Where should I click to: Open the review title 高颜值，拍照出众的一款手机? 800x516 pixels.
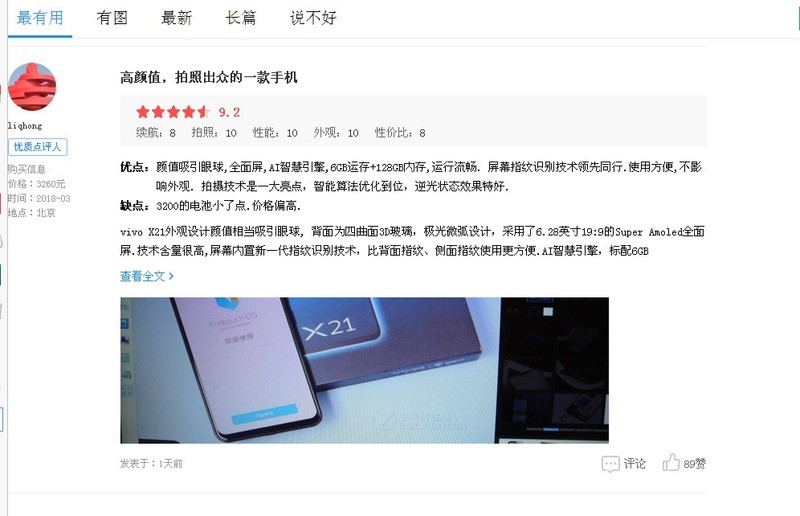tap(209, 78)
